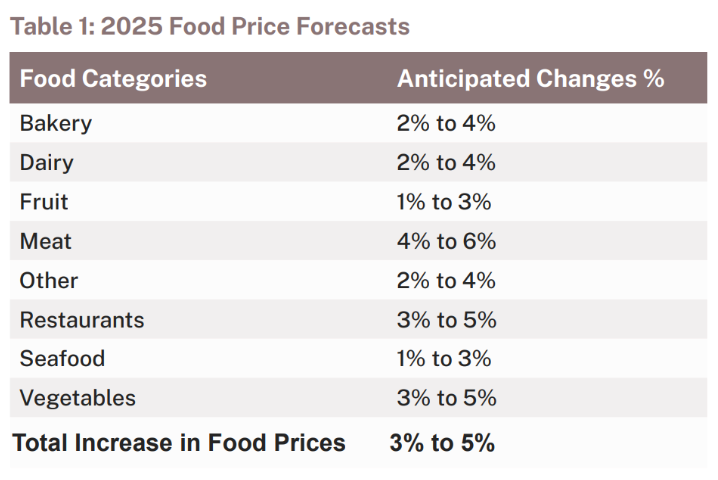Select Meat's 4% to 6% value
Screen dimensions: 718x480
446,241
